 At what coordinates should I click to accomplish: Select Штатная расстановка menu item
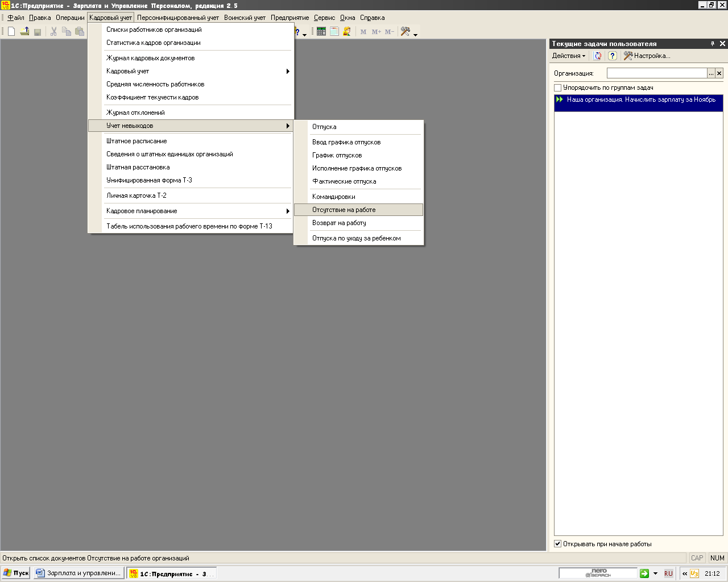click(x=191, y=167)
